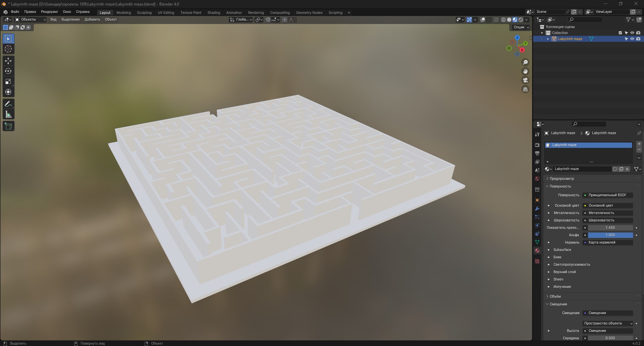Screen dimensions: 644x346
Task: Adjust the Показатель преломления 1.450 field
Action: (610, 228)
